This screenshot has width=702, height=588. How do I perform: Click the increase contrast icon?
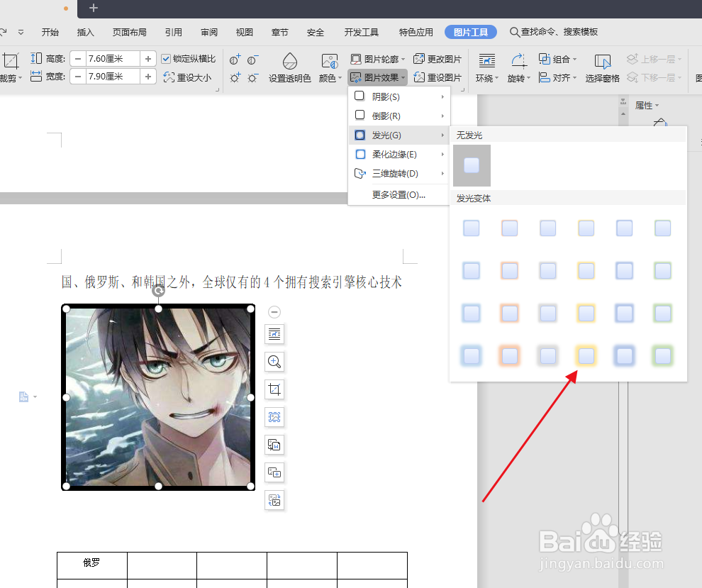tap(235, 59)
